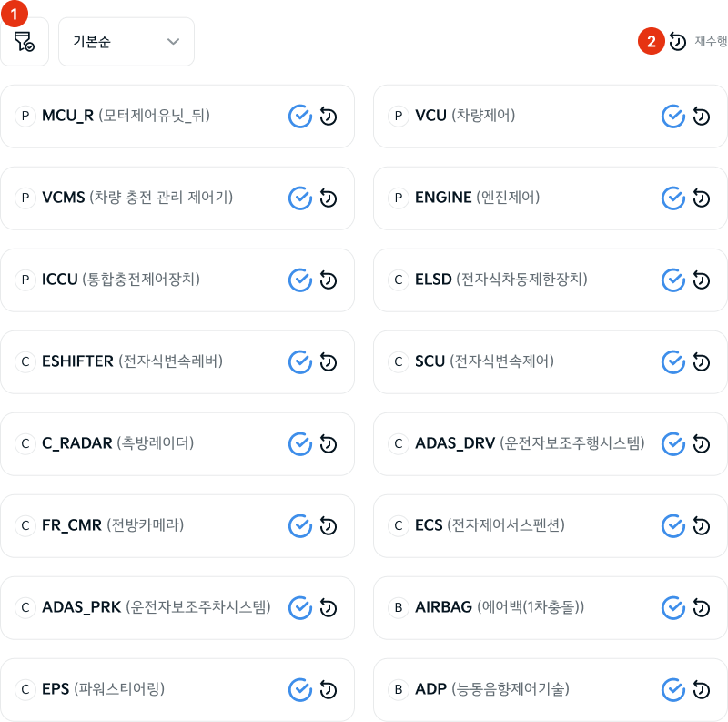Rerun diagnosis for AIRBAG
The width and height of the screenshot is (728, 722).
coord(701,607)
